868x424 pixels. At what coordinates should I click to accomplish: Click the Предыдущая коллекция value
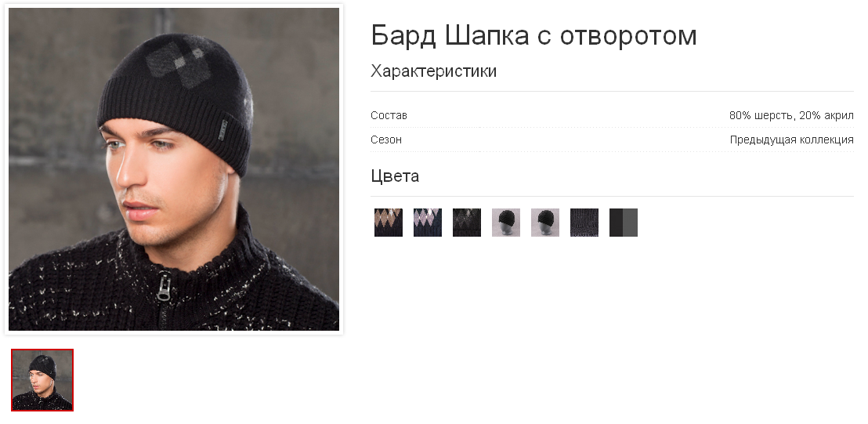[791, 140]
